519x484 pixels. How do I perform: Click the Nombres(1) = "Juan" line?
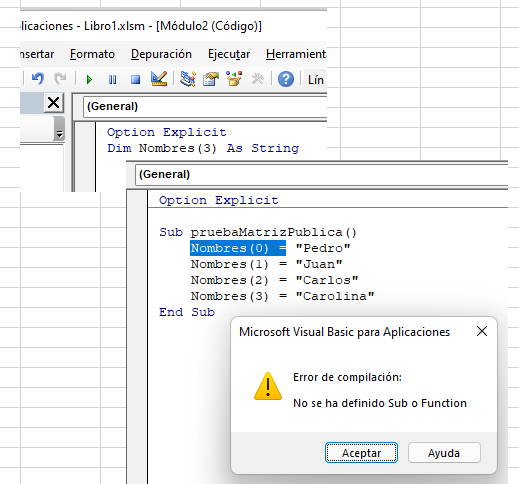[x=266, y=264]
